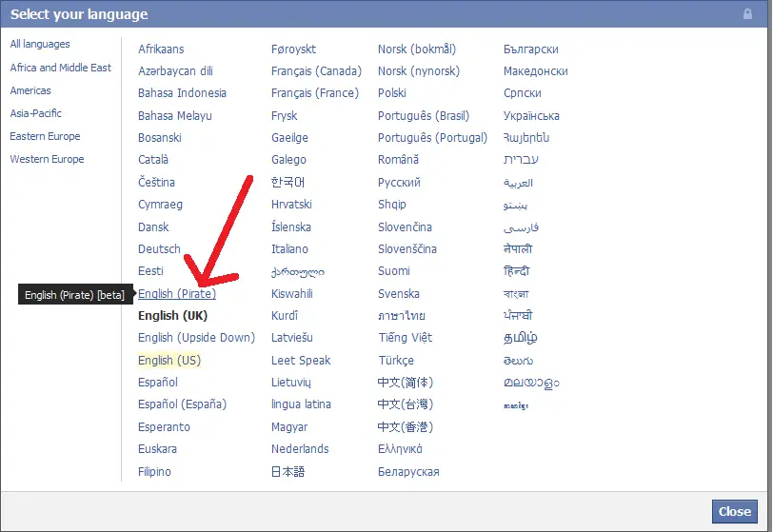Select Hrvatski language
Screen dimensions: 773x532
click(x=291, y=205)
